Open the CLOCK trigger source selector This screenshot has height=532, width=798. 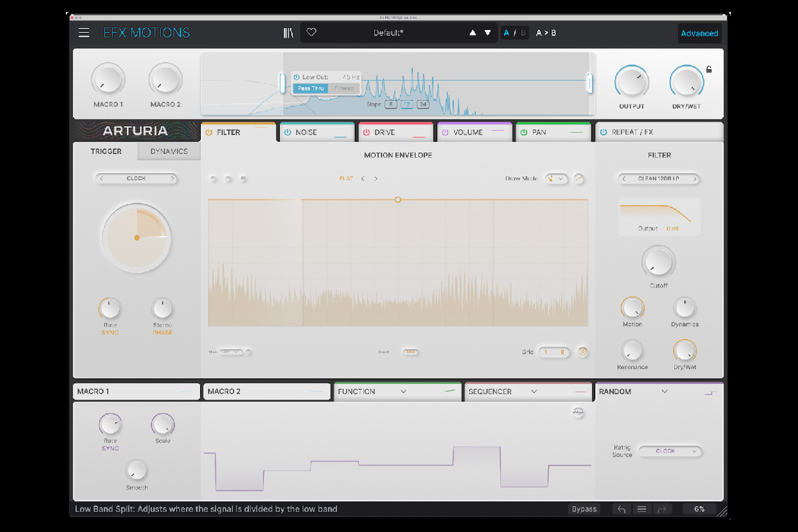pos(136,178)
